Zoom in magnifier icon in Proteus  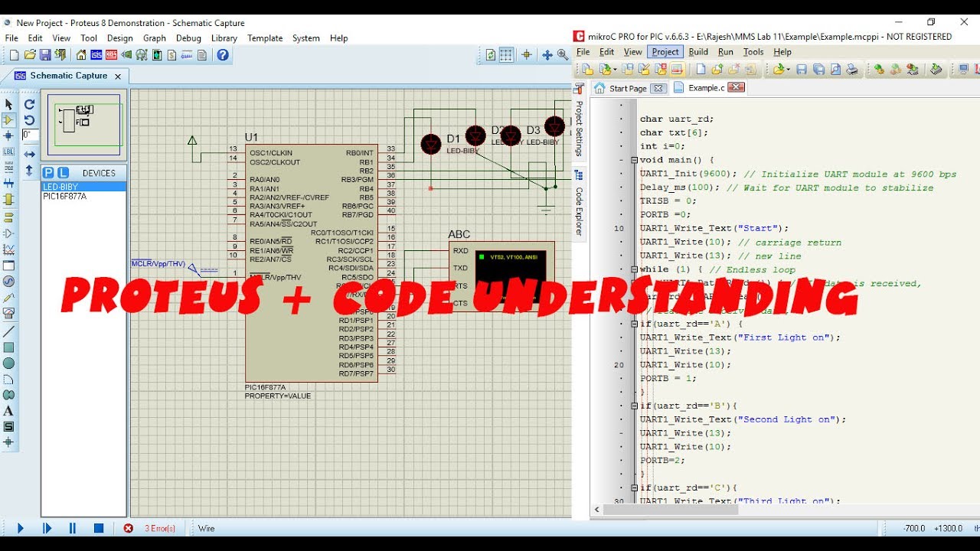pyautogui.click(x=563, y=55)
